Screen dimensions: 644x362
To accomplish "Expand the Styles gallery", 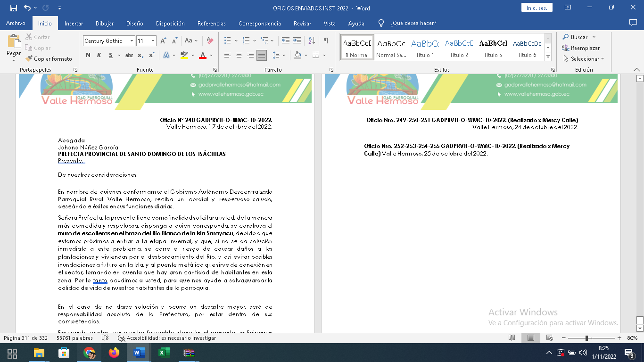I will (548, 57).
